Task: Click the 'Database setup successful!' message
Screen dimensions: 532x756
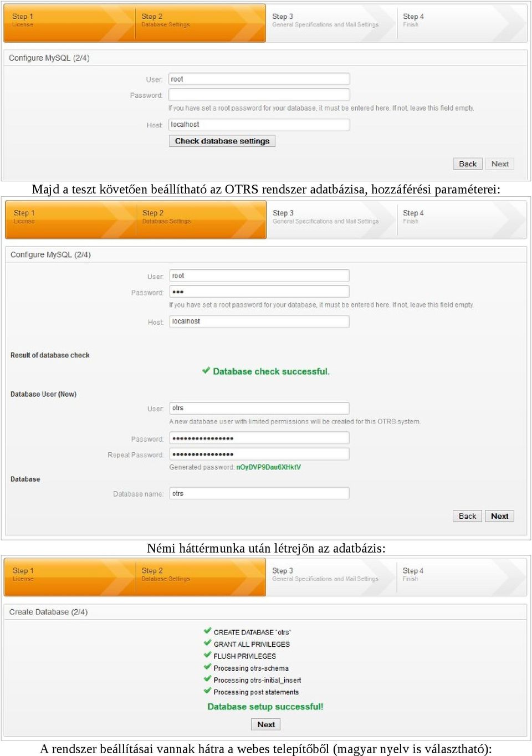Action: [265, 707]
